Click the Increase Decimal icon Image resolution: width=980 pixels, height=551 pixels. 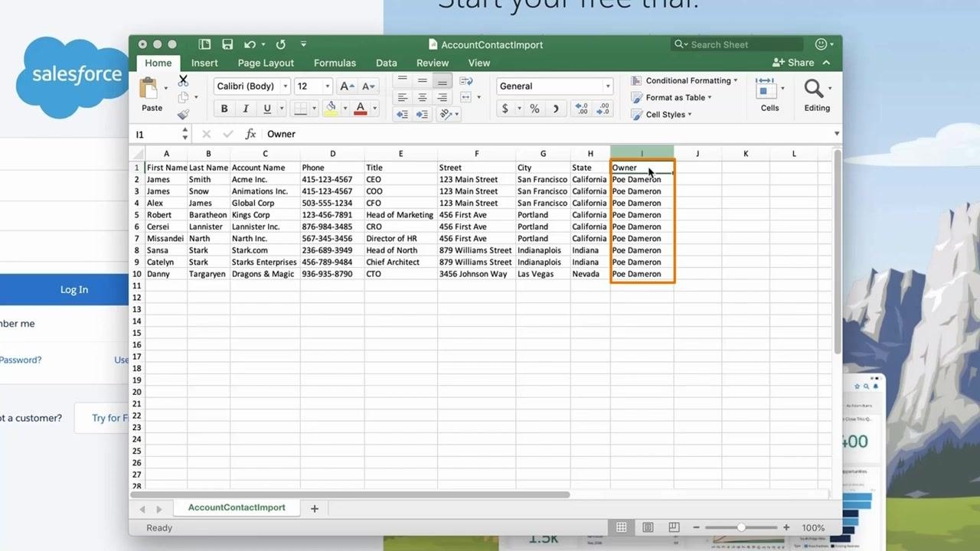click(x=581, y=109)
